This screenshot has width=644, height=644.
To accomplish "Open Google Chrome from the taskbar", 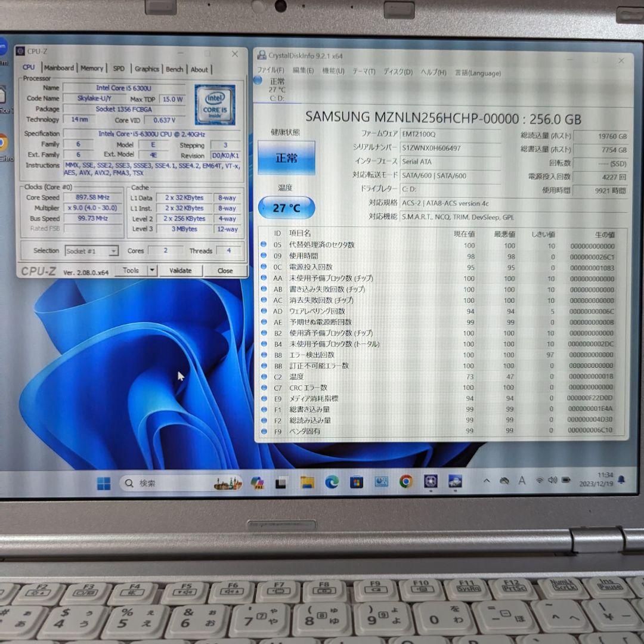I will click(406, 482).
